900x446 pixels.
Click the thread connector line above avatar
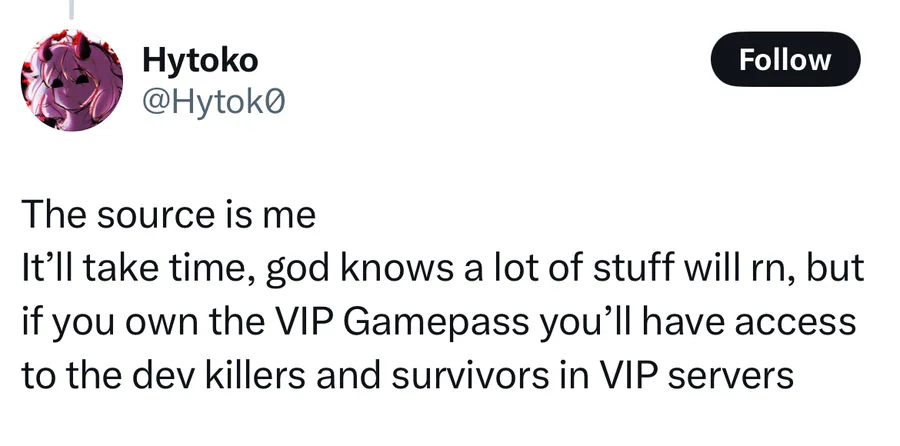click(72, 10)
